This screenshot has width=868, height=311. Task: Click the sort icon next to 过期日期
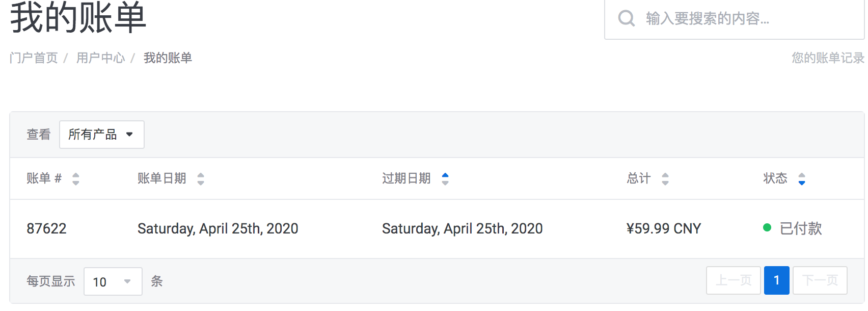445,178
